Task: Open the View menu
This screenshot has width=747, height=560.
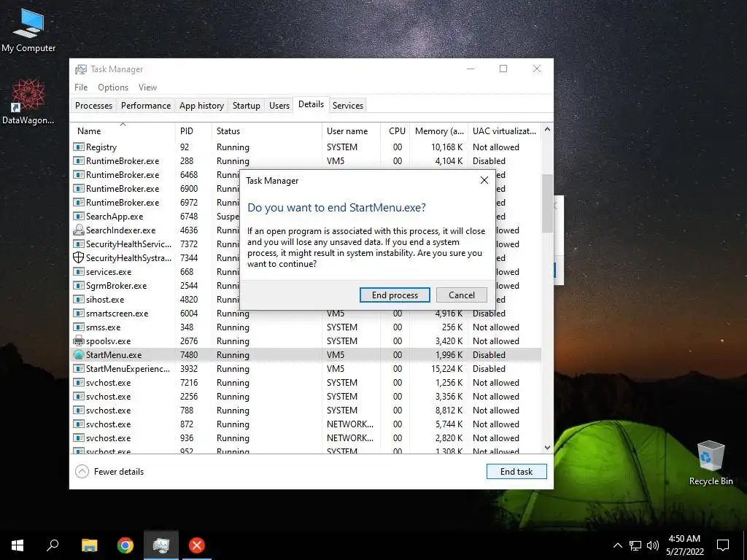Action: tap(147, 87)
